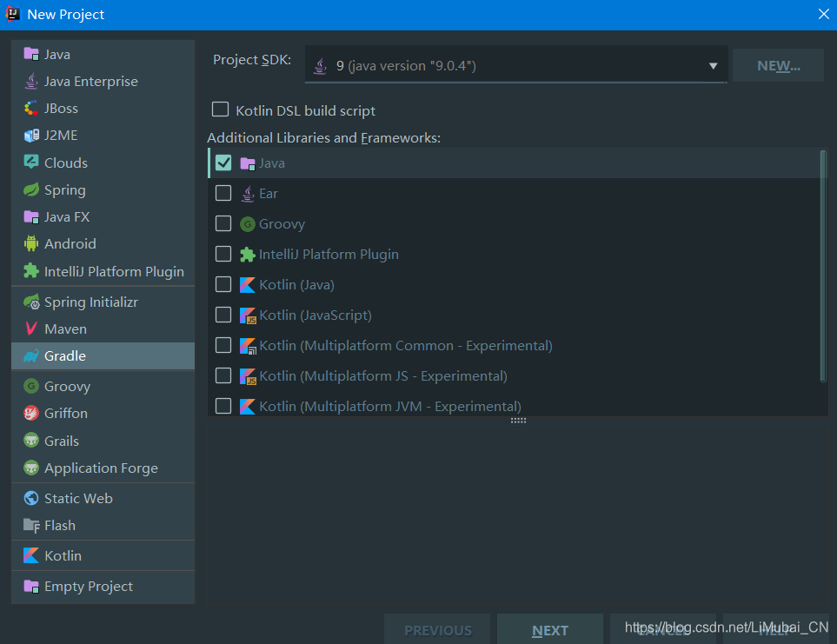Select the Spring Initializr label

click(90, 302)
